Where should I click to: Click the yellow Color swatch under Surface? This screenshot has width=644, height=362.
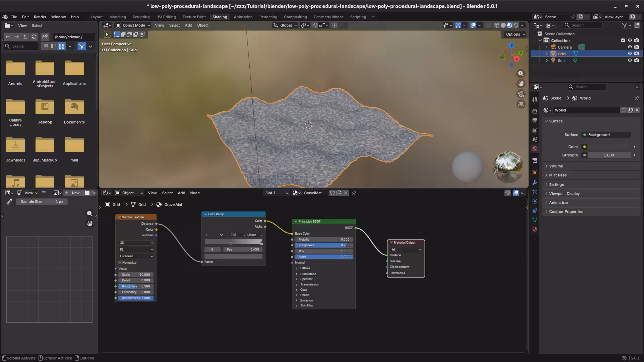pos(585,147)
